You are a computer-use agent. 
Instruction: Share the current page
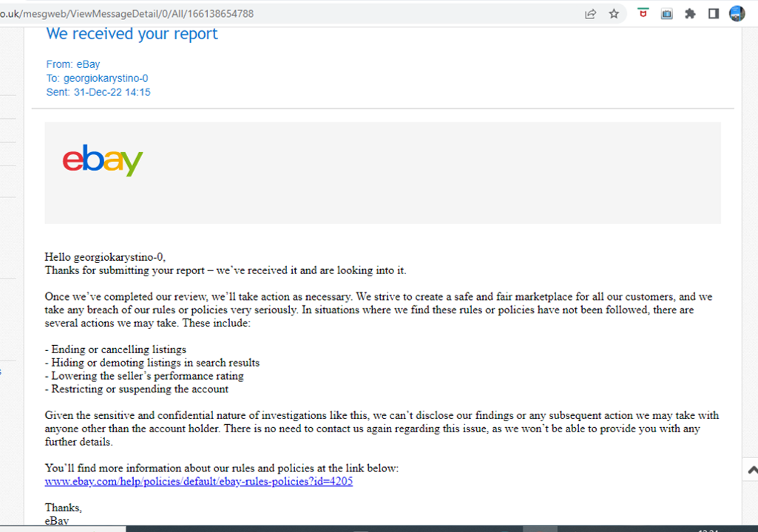[590, 13]
